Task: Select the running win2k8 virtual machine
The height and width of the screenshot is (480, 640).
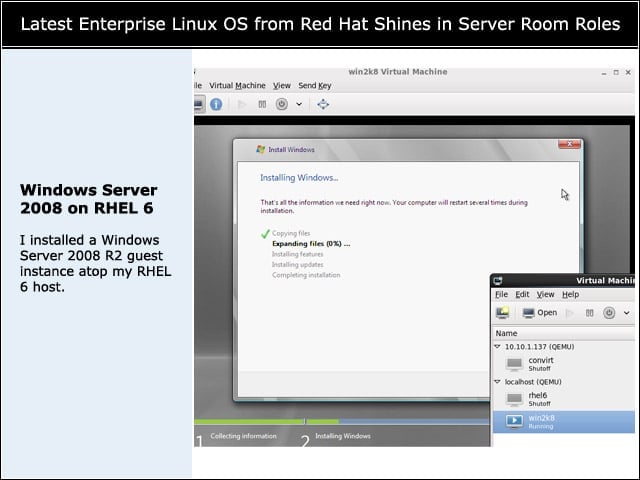Action: [564, 422]
